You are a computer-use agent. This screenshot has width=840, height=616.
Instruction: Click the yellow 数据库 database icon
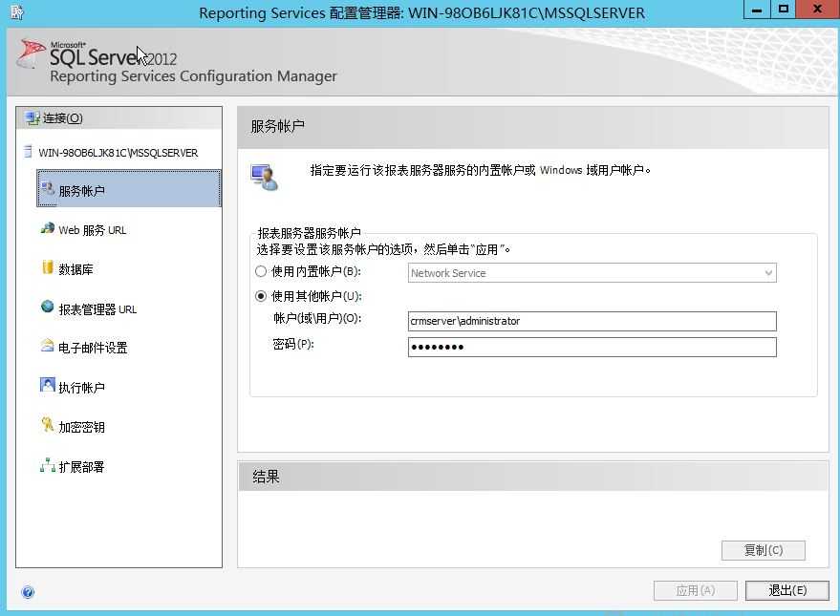(x=48, y=267)
